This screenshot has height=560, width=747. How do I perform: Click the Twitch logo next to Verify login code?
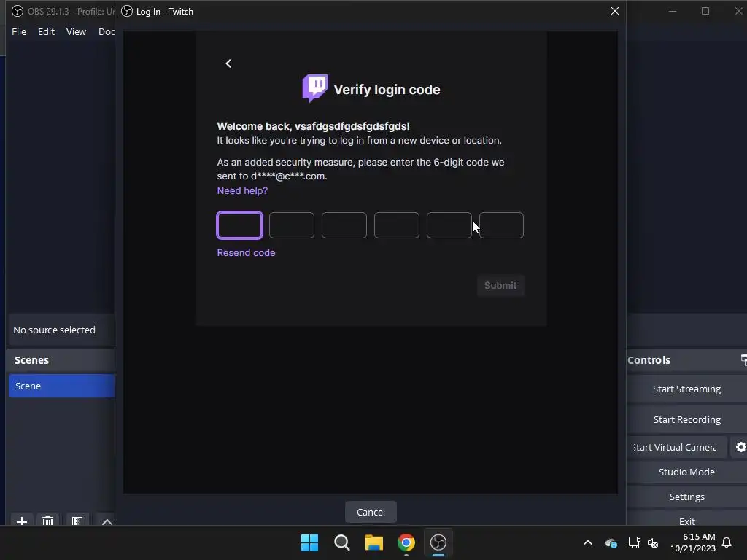click(315, 88)
